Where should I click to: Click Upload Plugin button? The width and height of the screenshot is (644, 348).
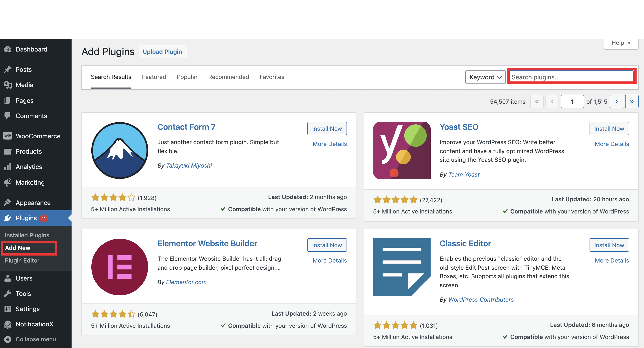pyautogui.click(x=162, y=52)
